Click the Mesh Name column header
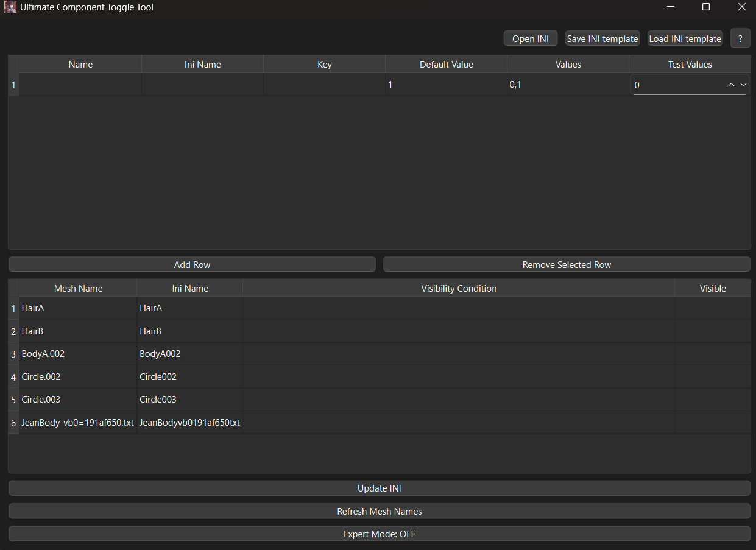Image resolution: width=756 pixels, height=550 pixels. point(78,288)
